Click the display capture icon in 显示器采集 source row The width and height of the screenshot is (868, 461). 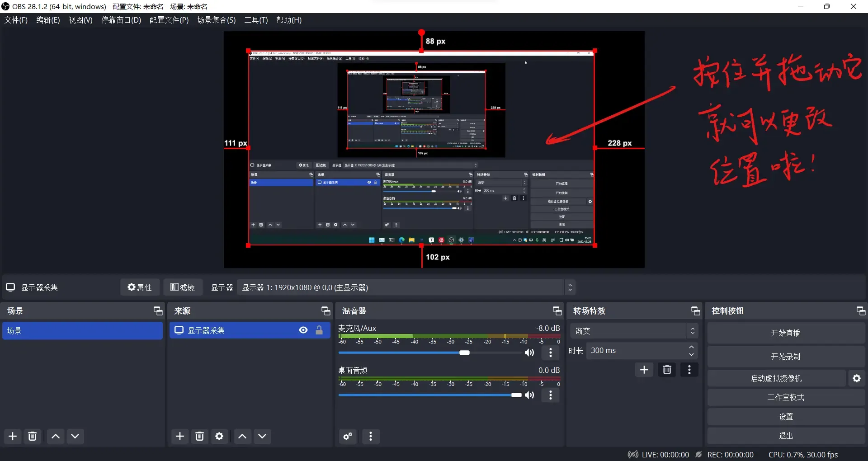coord(179,330)
